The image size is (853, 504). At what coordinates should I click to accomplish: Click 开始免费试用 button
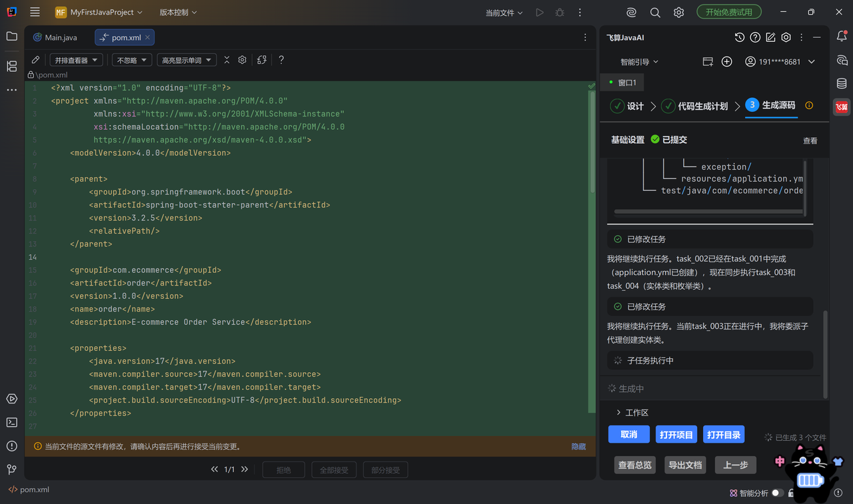coord(729,12)
